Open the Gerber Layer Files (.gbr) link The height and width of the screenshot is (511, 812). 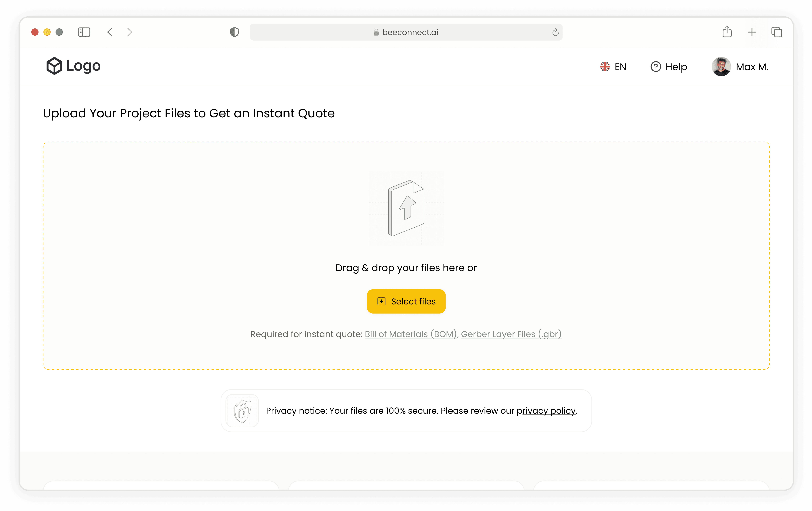511,334
